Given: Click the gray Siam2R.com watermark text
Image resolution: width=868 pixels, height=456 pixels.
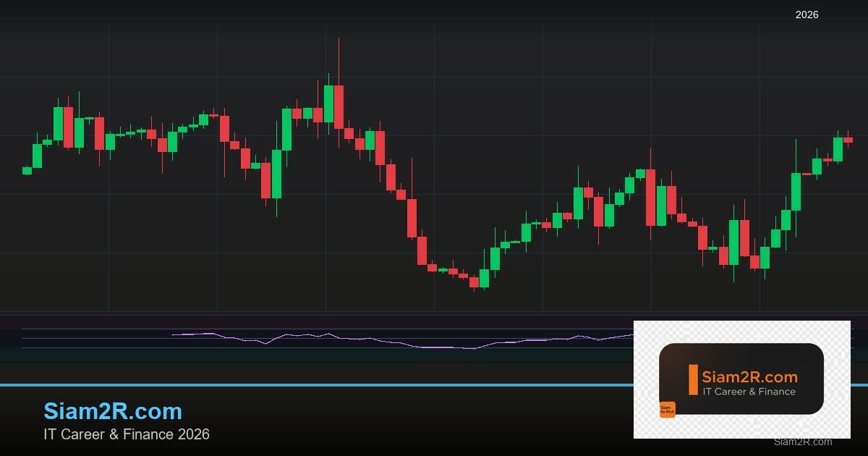Looking at the screenshot, I should point(802,442).
